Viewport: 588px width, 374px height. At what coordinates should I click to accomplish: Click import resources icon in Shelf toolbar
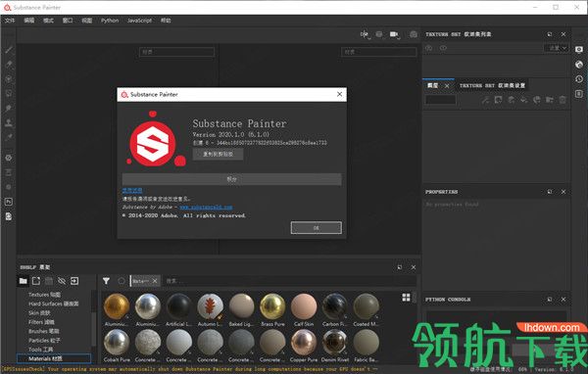(x=74, y=281)
